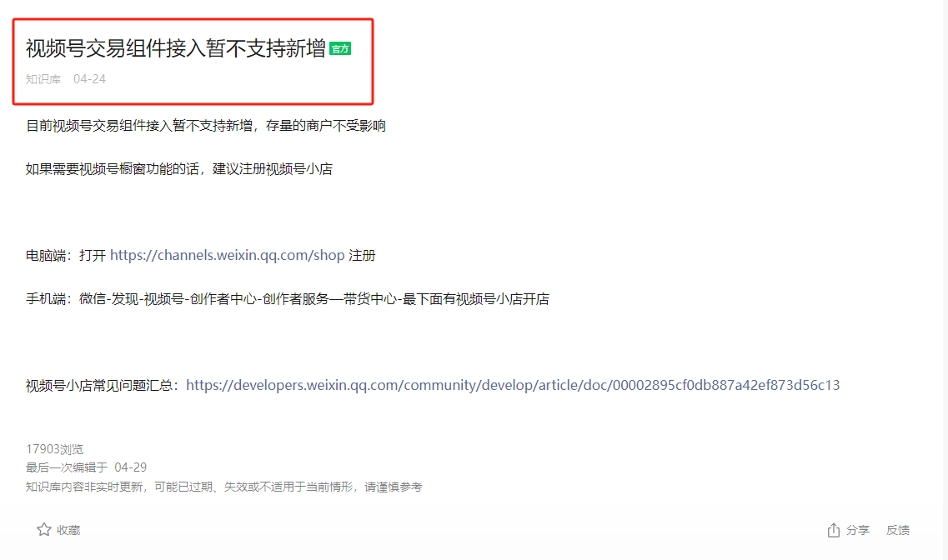The height and width of the screenshot is (560, 948).
Task: Click the green 官方 badge icon
Action: [x=340, y=49]
